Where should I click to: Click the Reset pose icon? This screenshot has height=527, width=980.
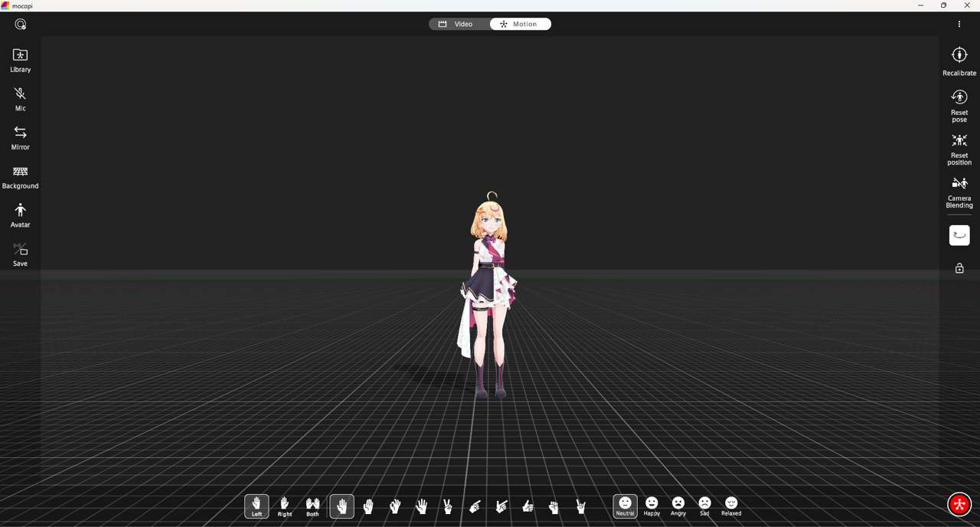959,104
